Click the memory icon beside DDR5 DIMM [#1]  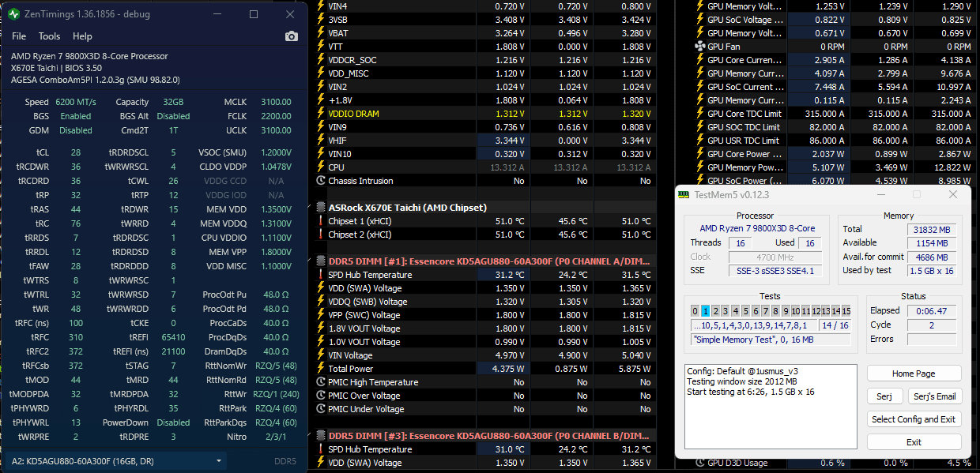coord(321,261)
